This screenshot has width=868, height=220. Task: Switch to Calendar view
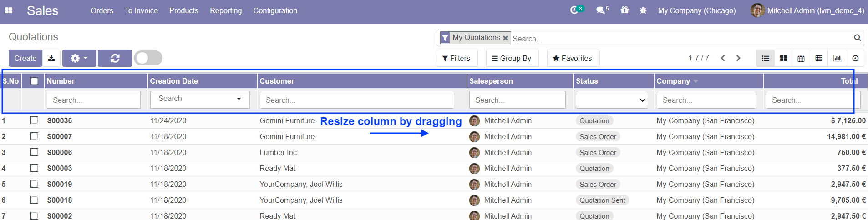coord(801,58)
